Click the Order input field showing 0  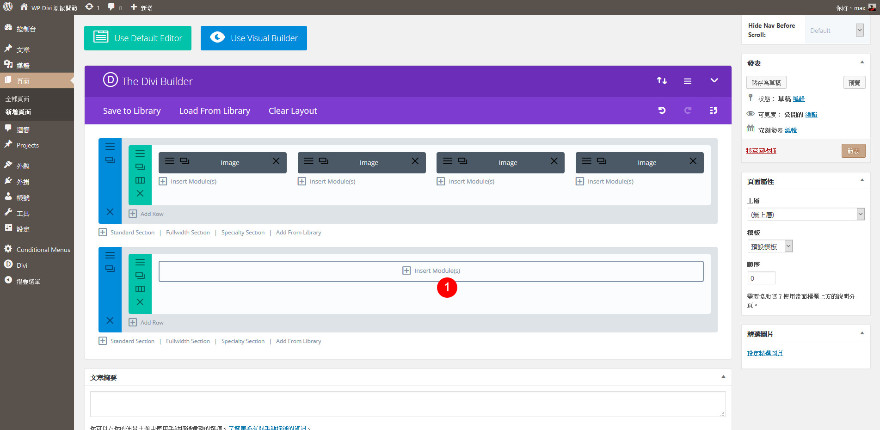click(x=761, y=278)
